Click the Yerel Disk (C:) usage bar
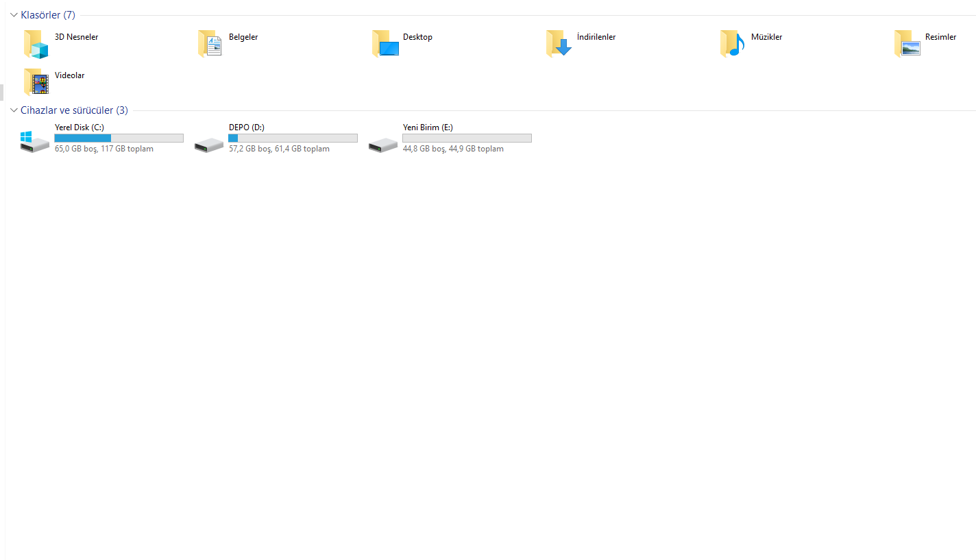Screen dimensions: 976x560 tap(119, 138)
